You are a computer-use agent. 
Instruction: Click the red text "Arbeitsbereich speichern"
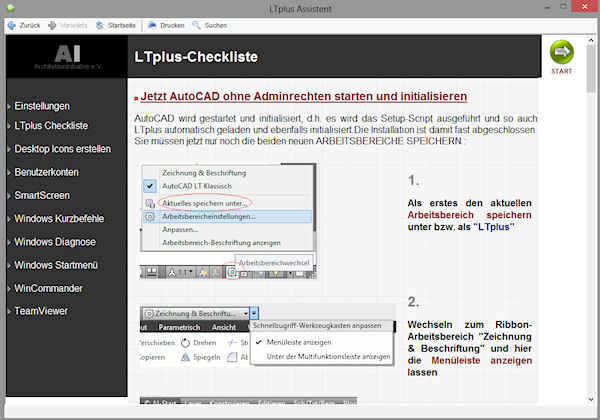pos(470,215)
